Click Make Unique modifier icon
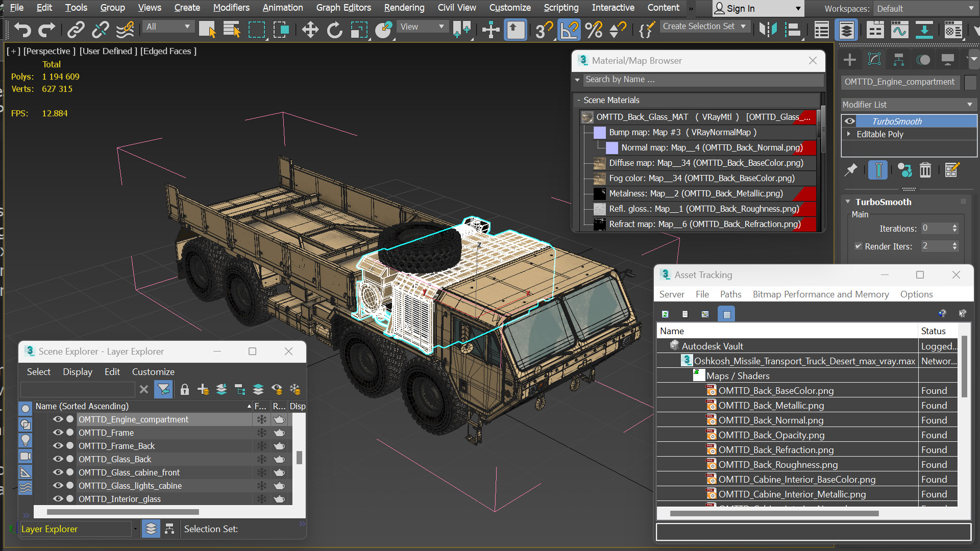The width and height of the screenshot is (980, 551). point(904,170)
